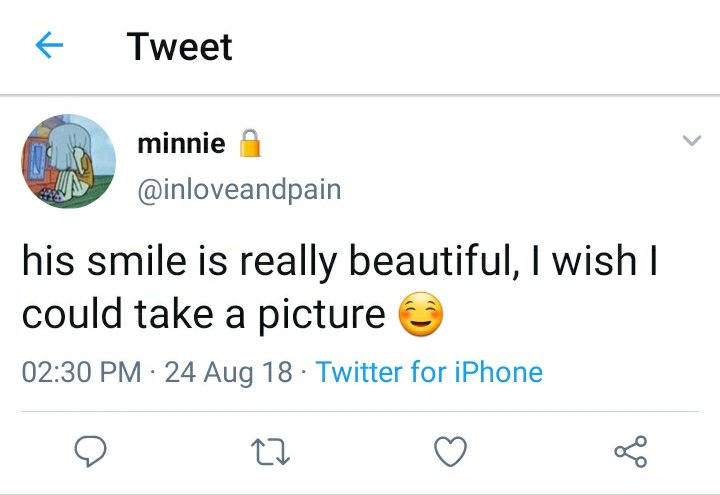Expand the tweet options chevron
Screen dimensions: 720x495
point(692,140)
